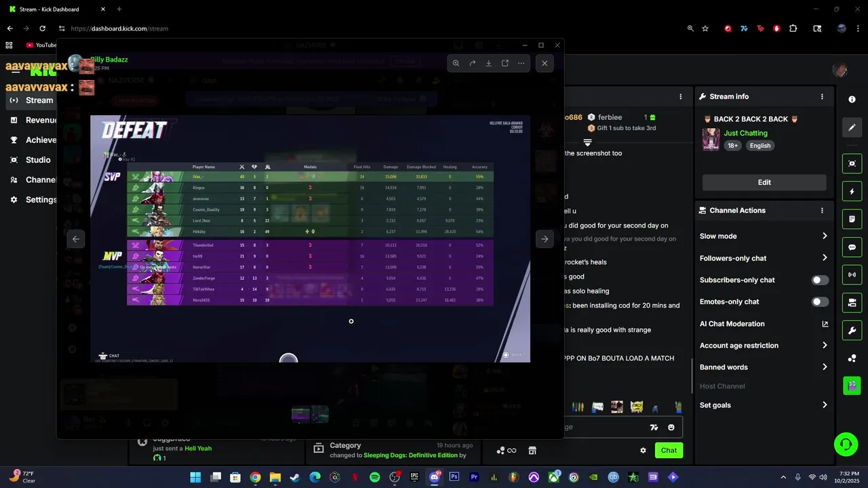The image size is (868, 488).
Task: Open the info icon in the right sidebar
Action: tap(852, 99)
